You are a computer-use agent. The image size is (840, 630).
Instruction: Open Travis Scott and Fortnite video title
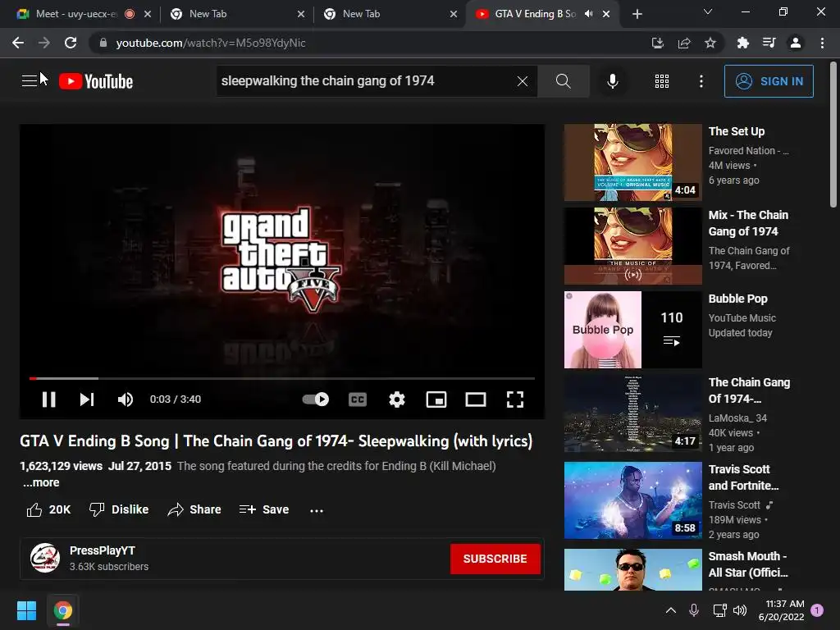[x=743, y=477]
